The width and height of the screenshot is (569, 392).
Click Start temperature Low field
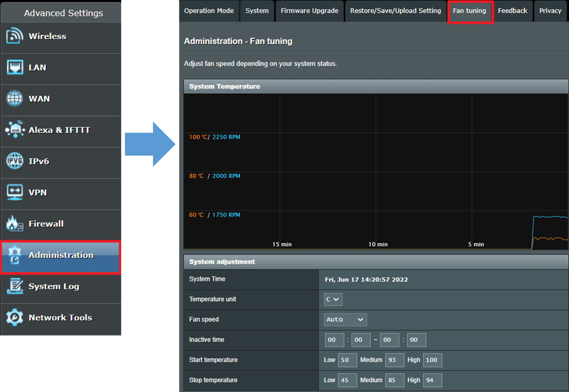(347, 360)
